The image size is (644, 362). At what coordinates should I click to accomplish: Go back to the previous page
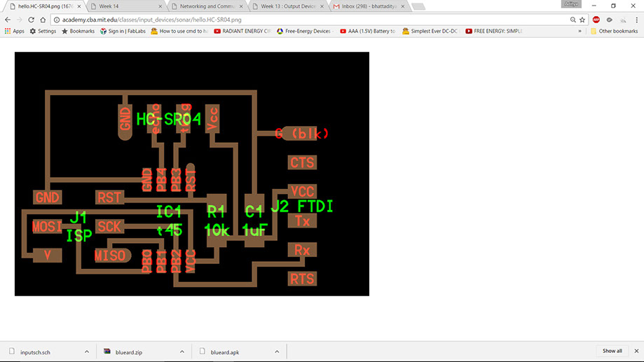tap(8, 20)
